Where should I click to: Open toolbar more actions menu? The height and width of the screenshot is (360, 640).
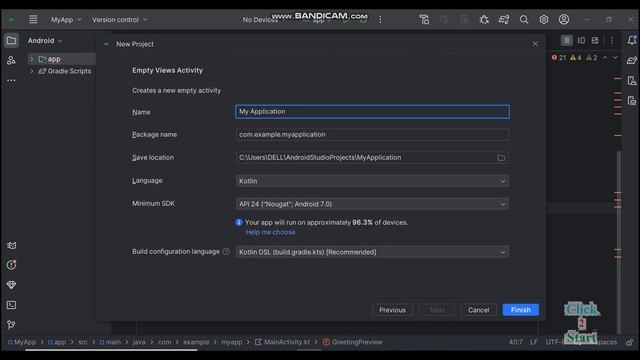coord(380,20)
